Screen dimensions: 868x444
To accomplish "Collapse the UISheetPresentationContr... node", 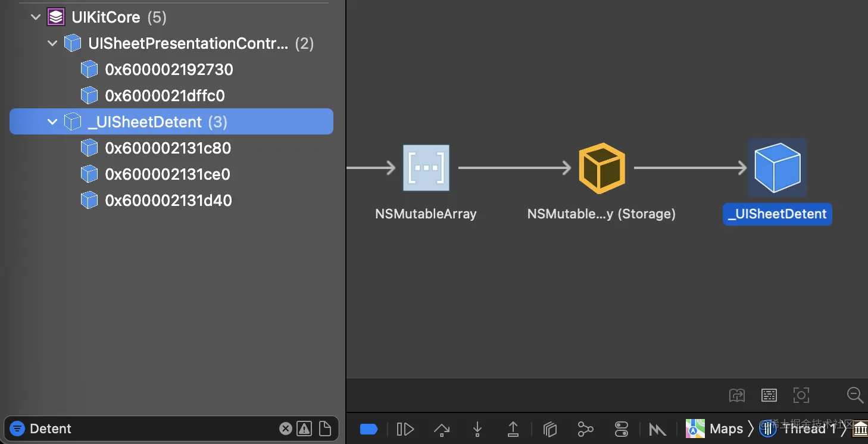I will pos(52,43).
